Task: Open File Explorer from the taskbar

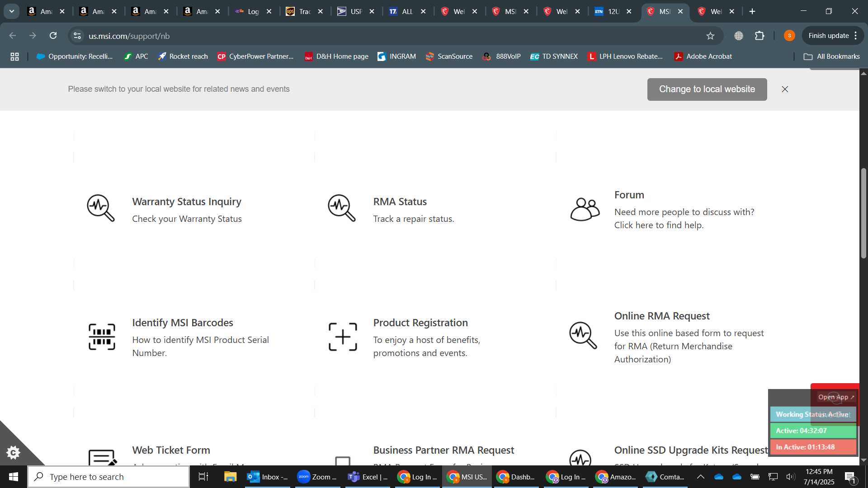Action: 230,477
